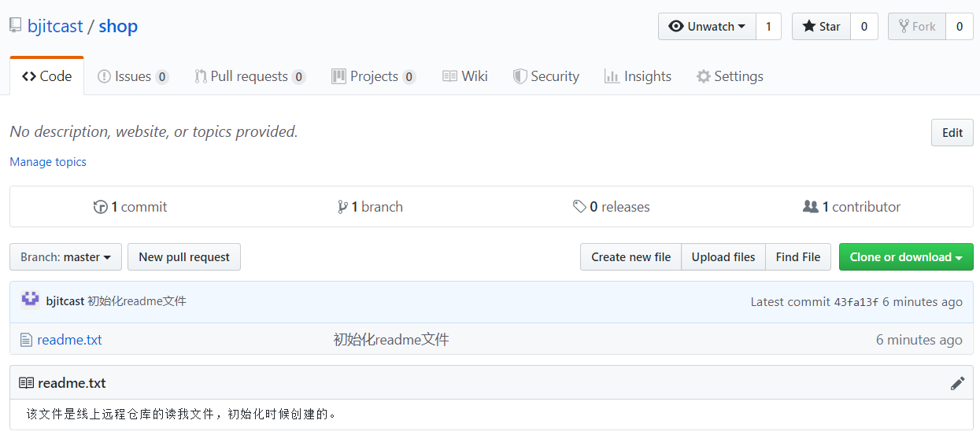This screenshot has height=435, width=980.
Task: Click the Projects board icon
Action: click(x=338, y=76)
